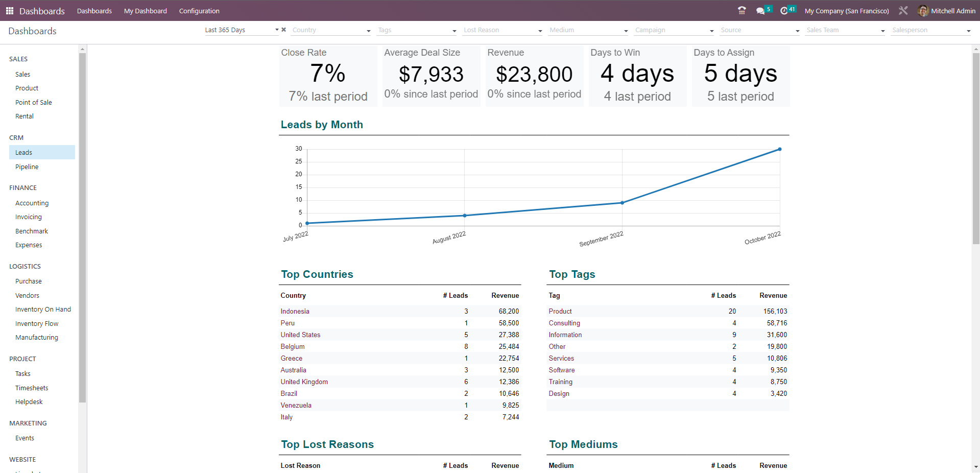Image resolution: width=980 pixels, height=473 pixels.
Task: Open the Last 365 Days period dropdown
Action: (277, 30)
